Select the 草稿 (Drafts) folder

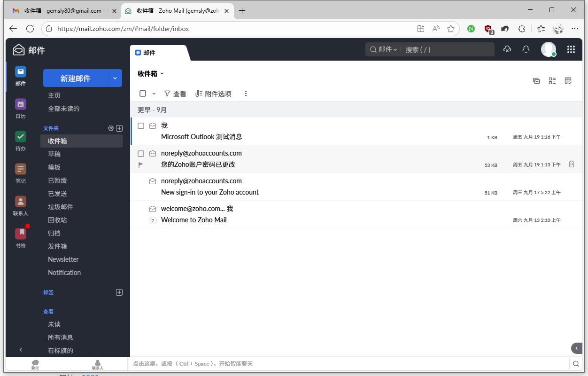[54, 154]
